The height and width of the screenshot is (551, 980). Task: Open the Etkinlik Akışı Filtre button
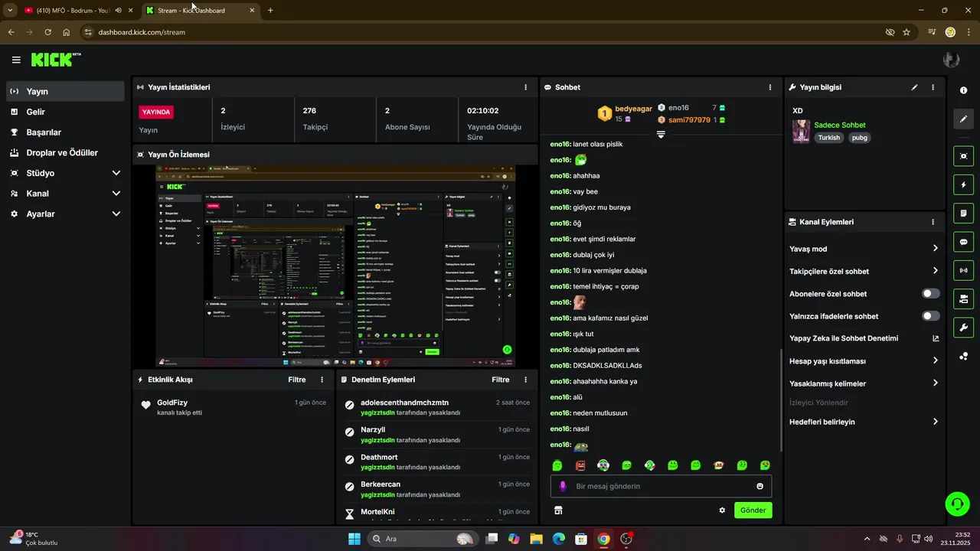coord(297,380)
